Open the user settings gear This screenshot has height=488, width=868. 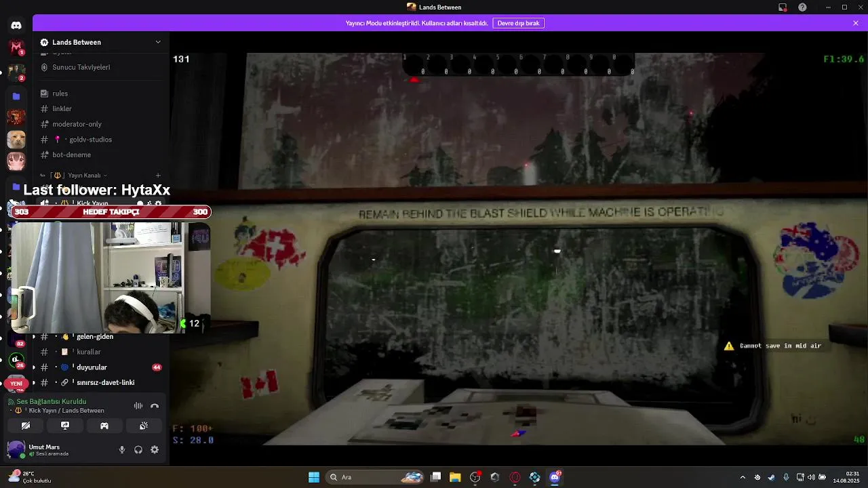tap(155, 449)
